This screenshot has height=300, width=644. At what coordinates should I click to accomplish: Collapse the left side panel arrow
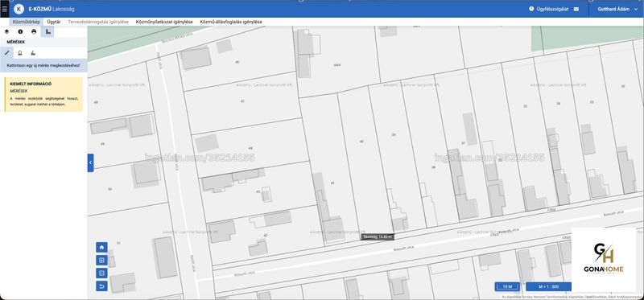90,162
